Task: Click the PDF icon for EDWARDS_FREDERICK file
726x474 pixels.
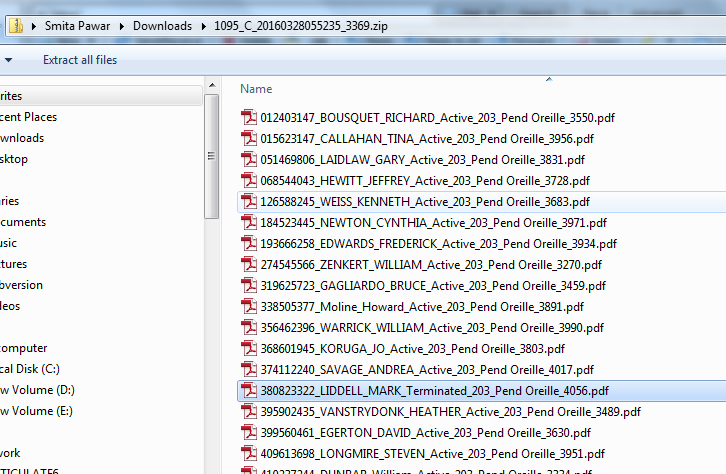Action: click(x=249, y=243)
